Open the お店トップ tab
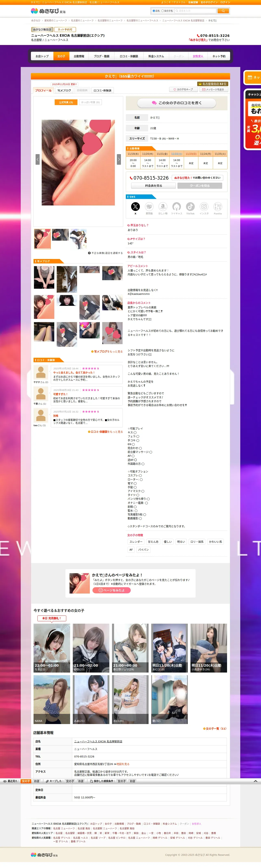This screenshot has height=868, width=261. pos(42,56)
